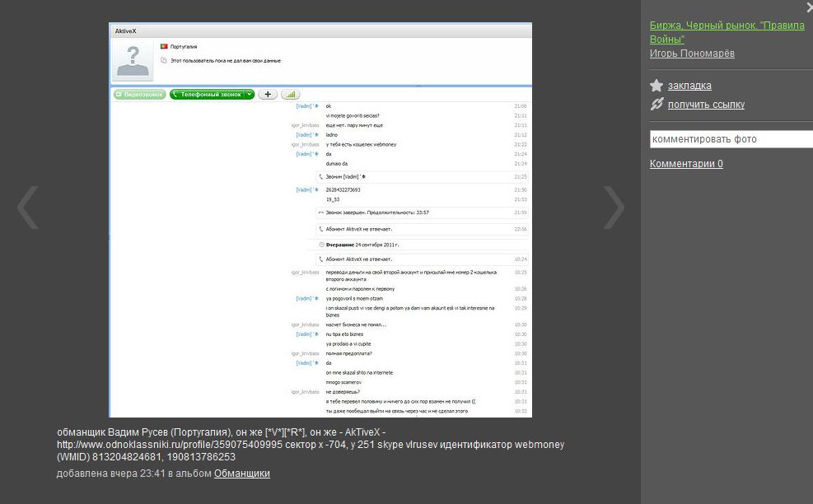Click the star bookmark icon
The width and height of the screenshot is (813, 504).
click(x=656, y=86)
